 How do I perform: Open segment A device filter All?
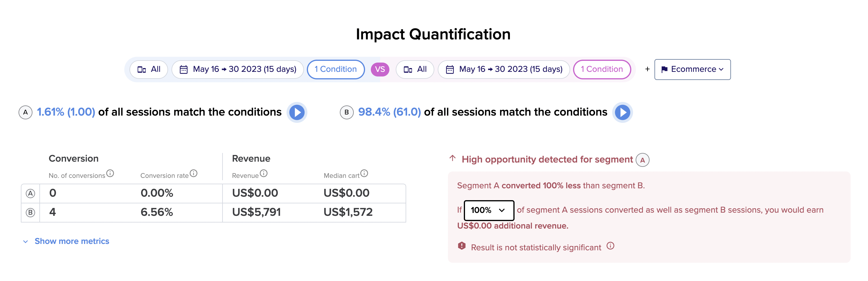[149, 70]
